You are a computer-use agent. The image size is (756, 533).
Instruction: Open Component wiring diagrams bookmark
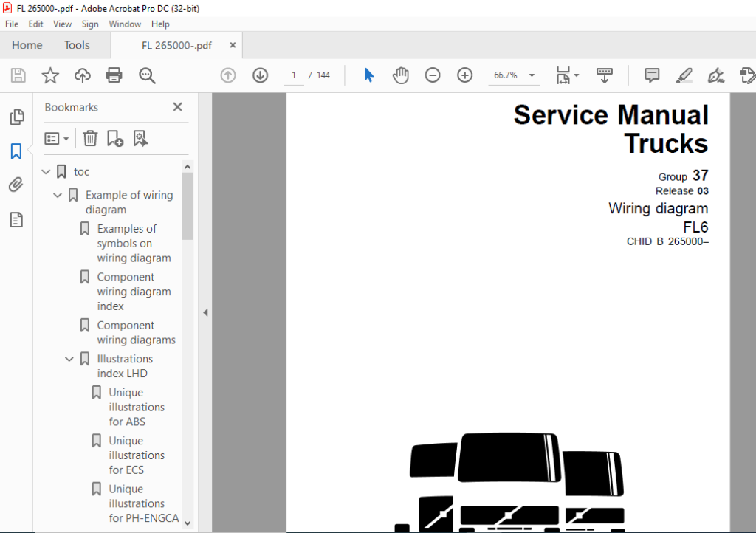pyautogui.click(x=137, y=332)
